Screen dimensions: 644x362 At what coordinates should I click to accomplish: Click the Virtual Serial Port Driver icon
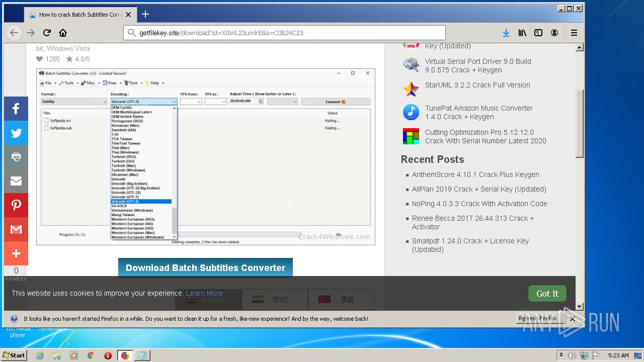411,65
